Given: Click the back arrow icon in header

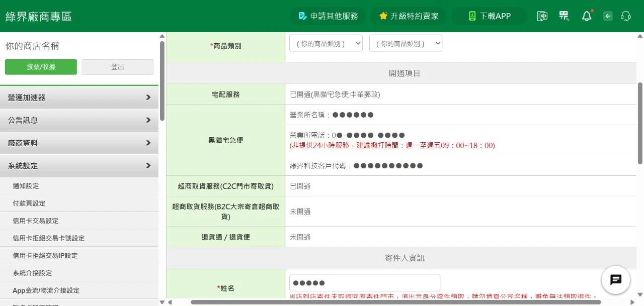Looking at the screenshot, I should (x=608, y=16).
